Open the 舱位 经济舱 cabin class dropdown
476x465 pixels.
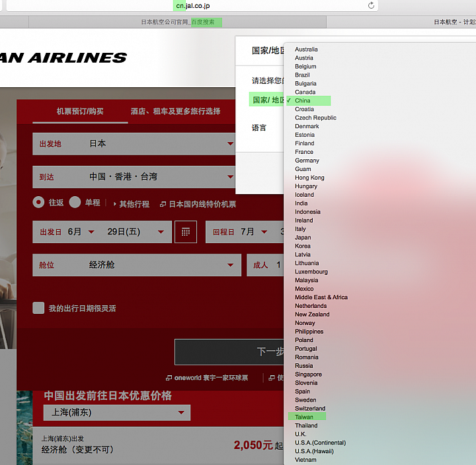pyautogui.click(x=137, y=265)
